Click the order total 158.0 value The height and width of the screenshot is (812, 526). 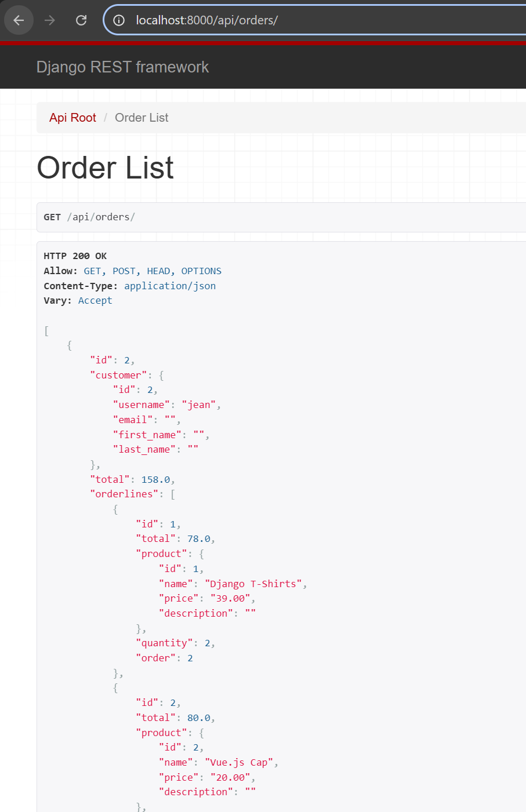(155, 480)
